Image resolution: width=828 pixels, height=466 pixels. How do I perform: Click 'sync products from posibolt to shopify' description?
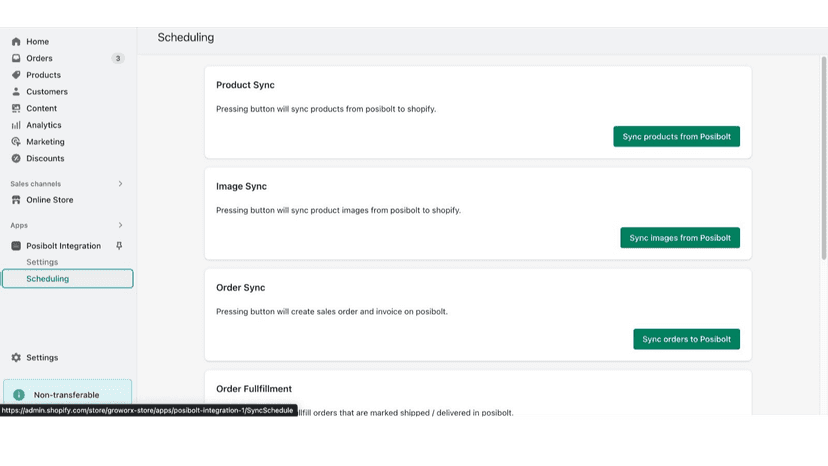(326, 109)
